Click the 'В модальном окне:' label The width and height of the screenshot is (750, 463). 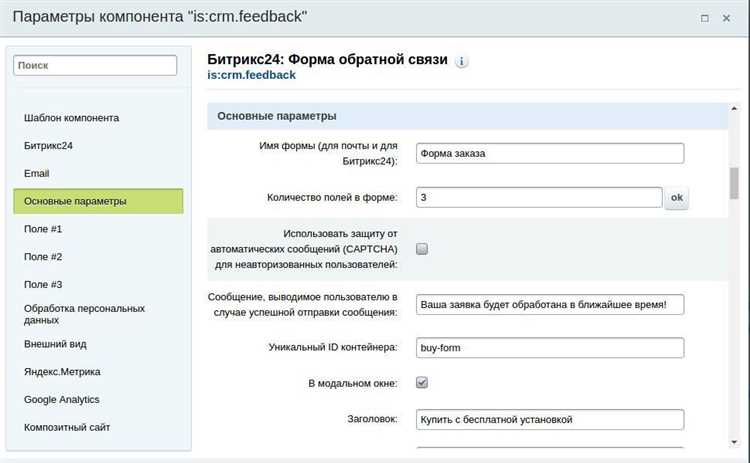point(353,384)
